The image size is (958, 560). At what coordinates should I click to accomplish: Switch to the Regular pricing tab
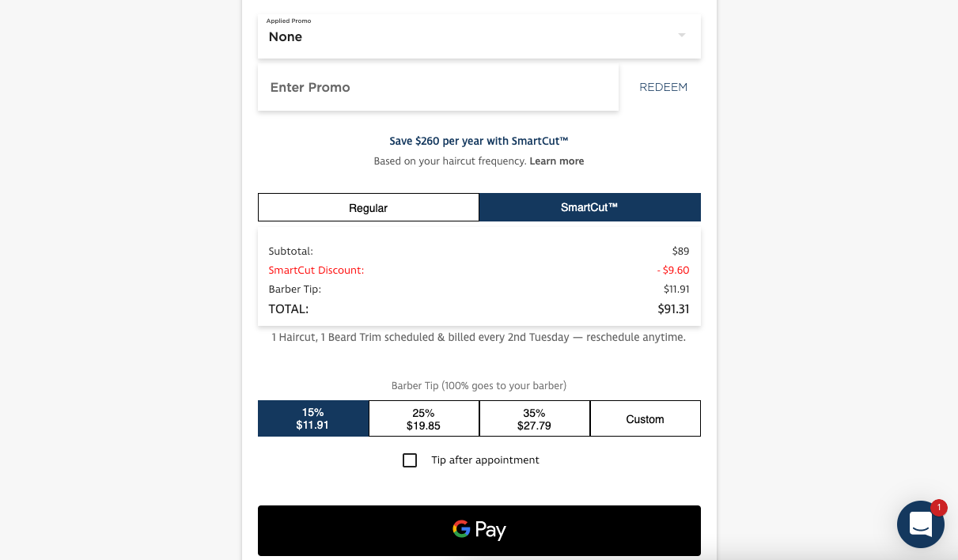click(369, 207)
